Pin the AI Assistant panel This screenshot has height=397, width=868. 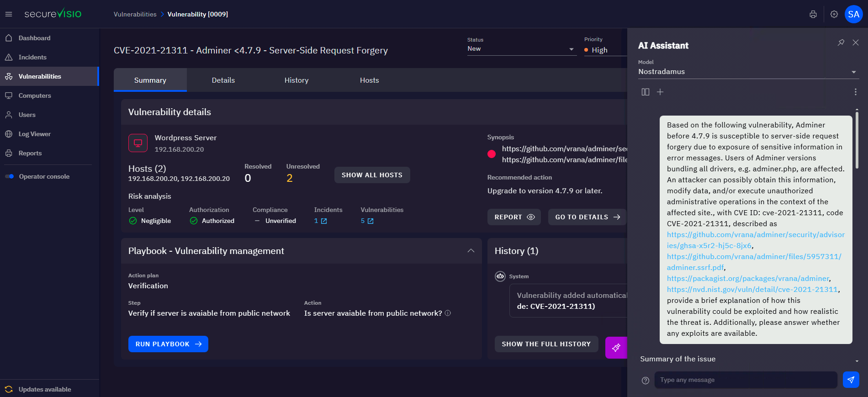point(841,42)
